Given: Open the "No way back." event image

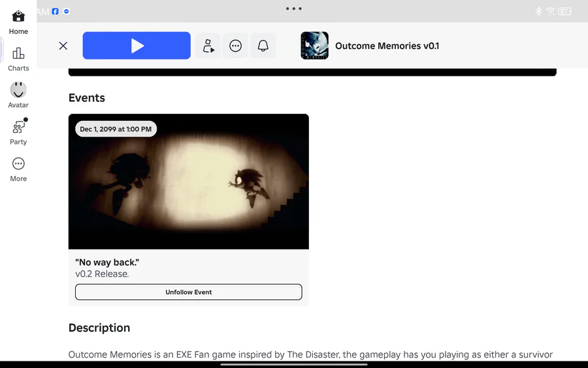Looking at the screenshot, I should 189,182.
